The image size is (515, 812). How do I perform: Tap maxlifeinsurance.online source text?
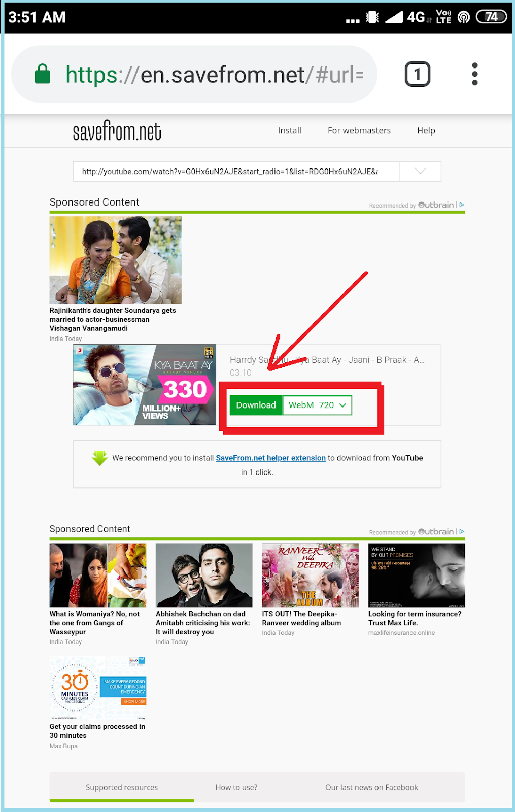click(401, 633)
